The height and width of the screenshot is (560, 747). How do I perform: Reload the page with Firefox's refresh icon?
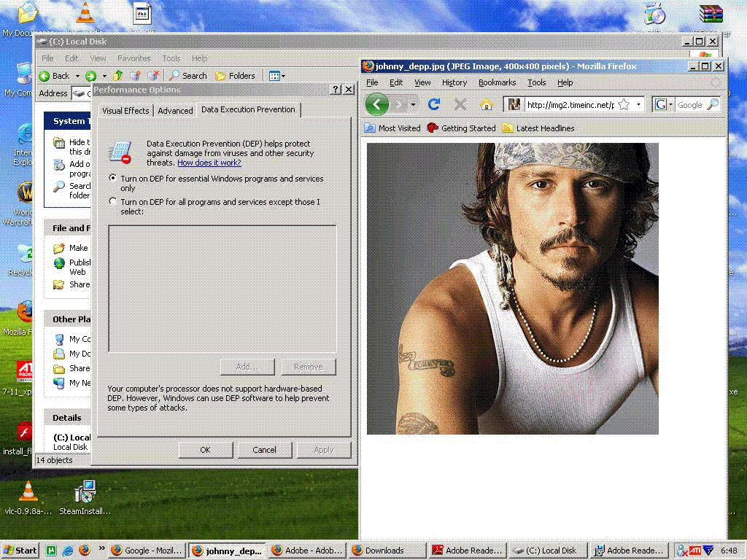[433, 104]
